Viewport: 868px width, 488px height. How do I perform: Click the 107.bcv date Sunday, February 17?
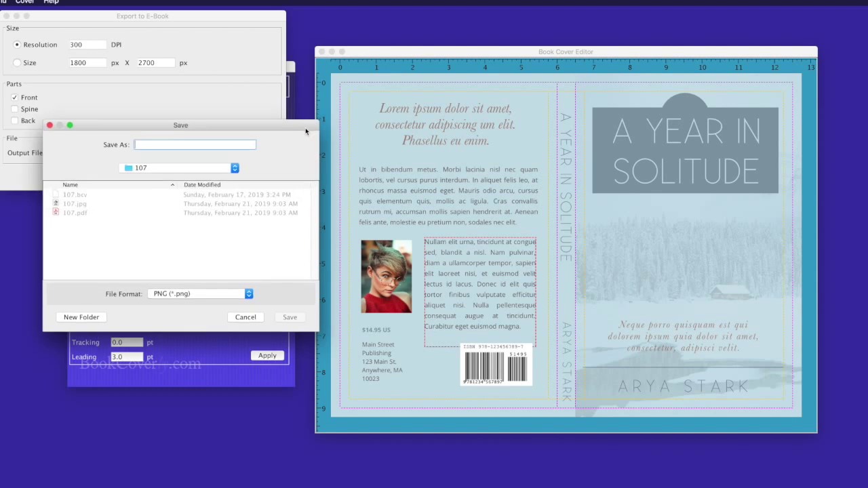(x=237, y=195)
